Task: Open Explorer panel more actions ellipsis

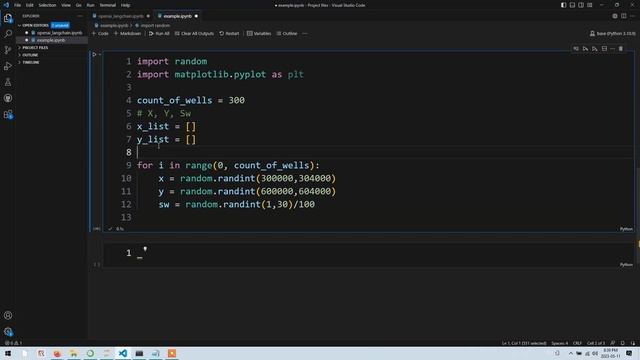Action: tap(80, 16)
